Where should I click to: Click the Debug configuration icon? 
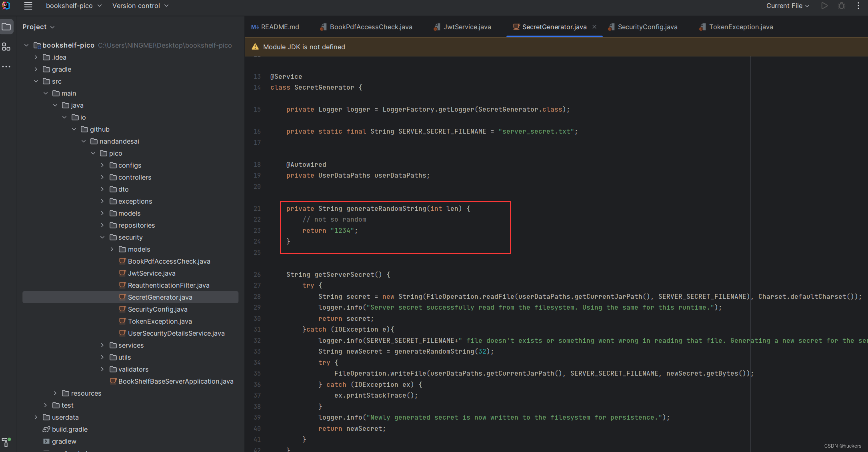pos(841,6)
